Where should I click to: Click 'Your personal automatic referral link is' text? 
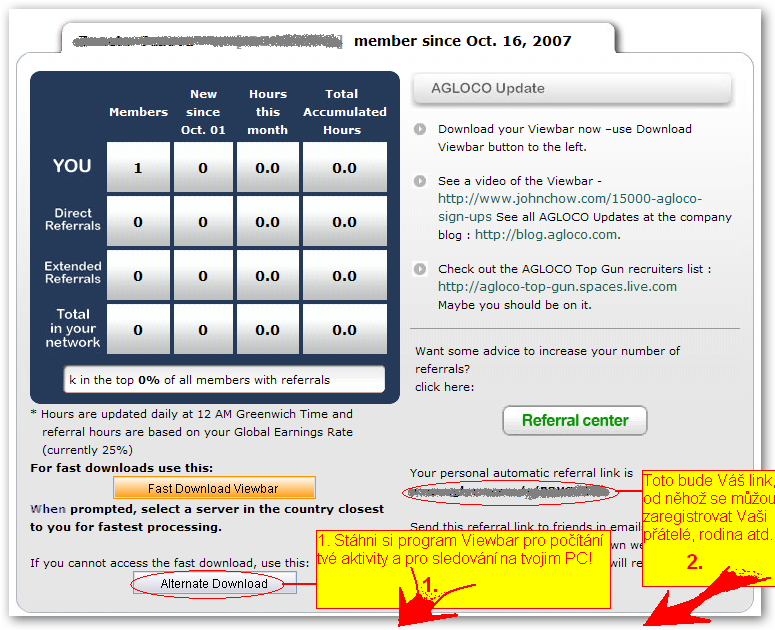click(x=521, y=473)
